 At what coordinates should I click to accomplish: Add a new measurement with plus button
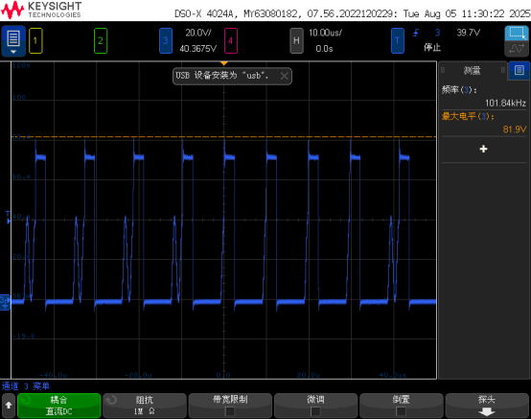484,149
